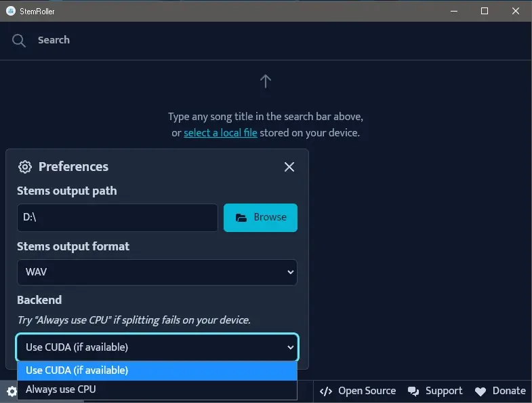Collapse the Backend Use CUDA dropdown
Screen dimensions: 532x403
[157, 347]
